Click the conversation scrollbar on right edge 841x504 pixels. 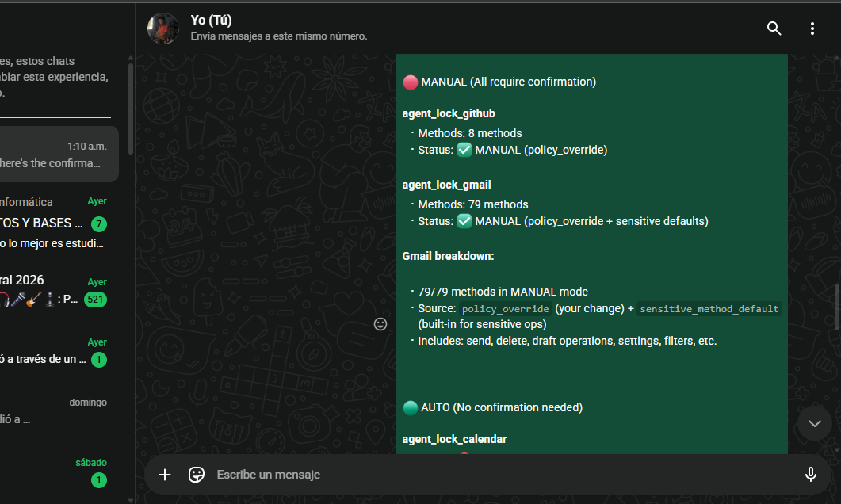coord(837,307)
